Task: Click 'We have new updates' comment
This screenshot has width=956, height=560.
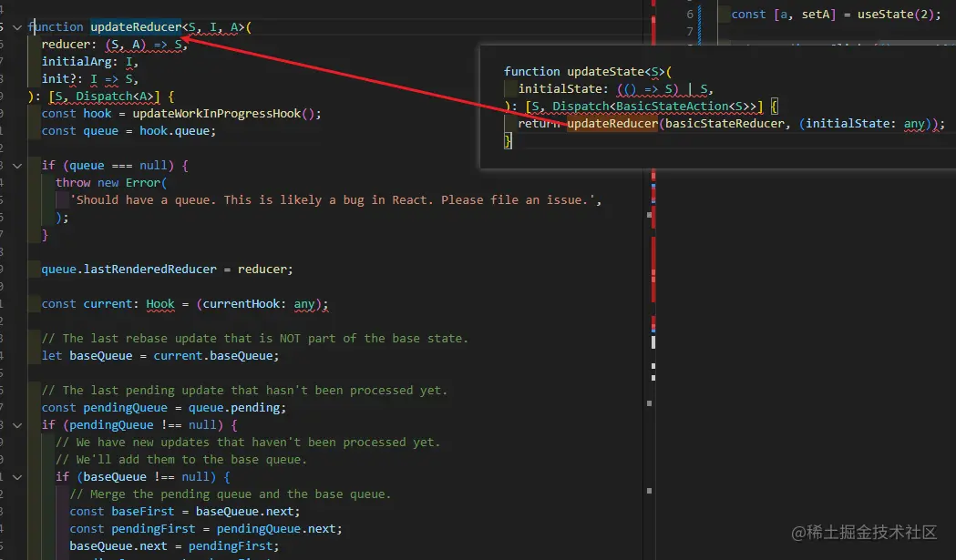Action: point(248,443)
